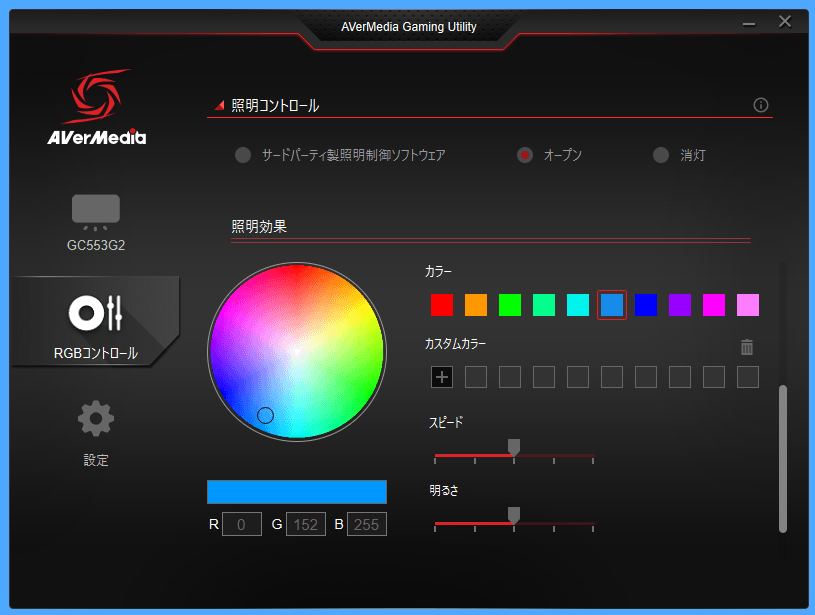Click the AVerMedia Gaming Utility title
The height and width of the screenshot is (615, 815).
(409, 27)
